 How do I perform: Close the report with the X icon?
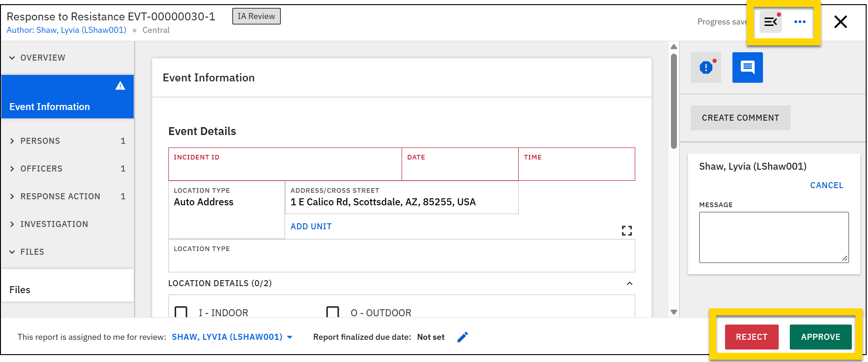pos(840,22)
